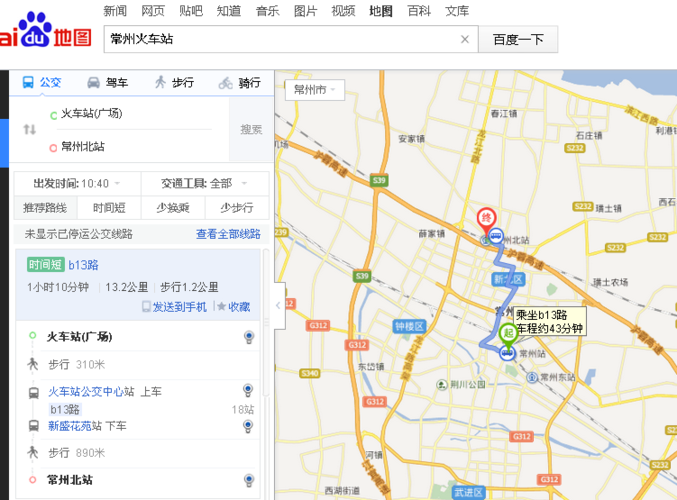
Task: Select the 时间短 sort option
Action: (109, 208)
